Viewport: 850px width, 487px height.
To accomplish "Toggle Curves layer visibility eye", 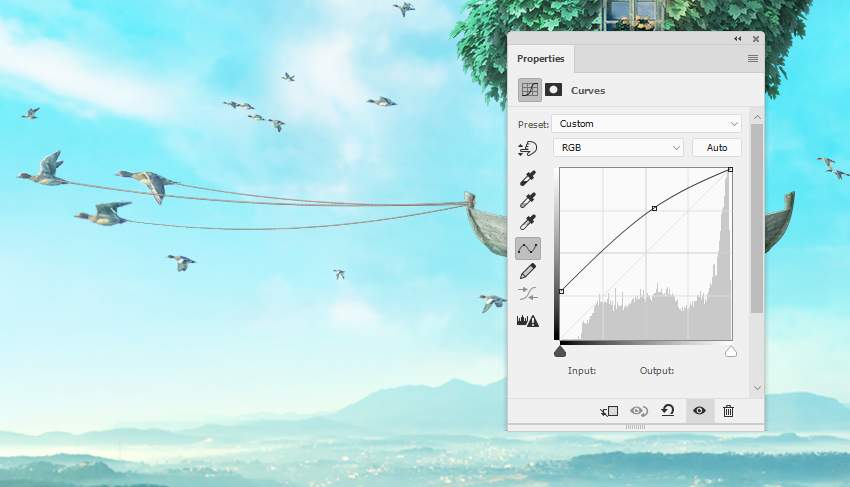I will click(699, 411).
